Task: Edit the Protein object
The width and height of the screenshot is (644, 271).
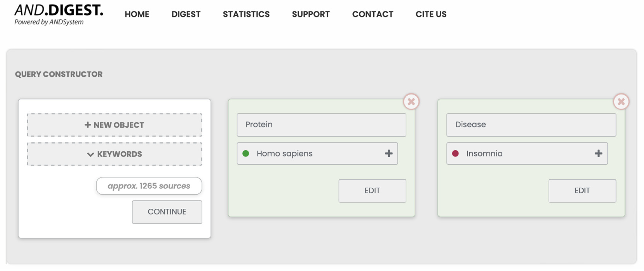Action: tap(372, 191)
